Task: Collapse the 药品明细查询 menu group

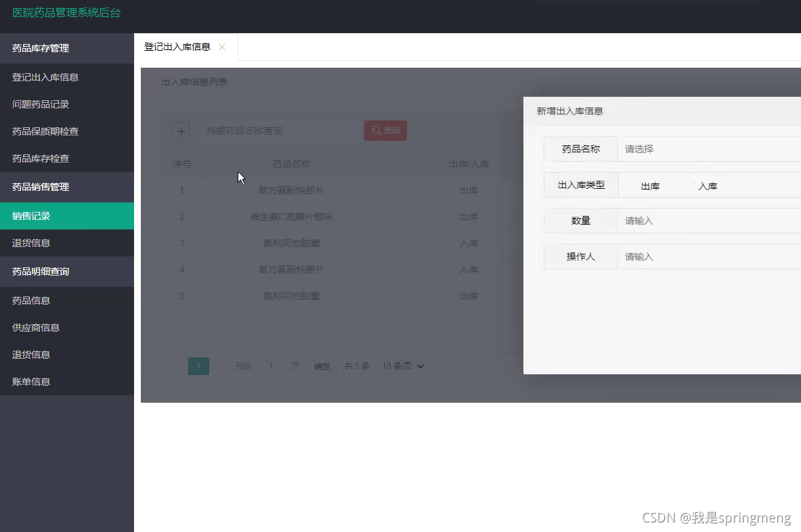Action: click(x=67, y=271)
